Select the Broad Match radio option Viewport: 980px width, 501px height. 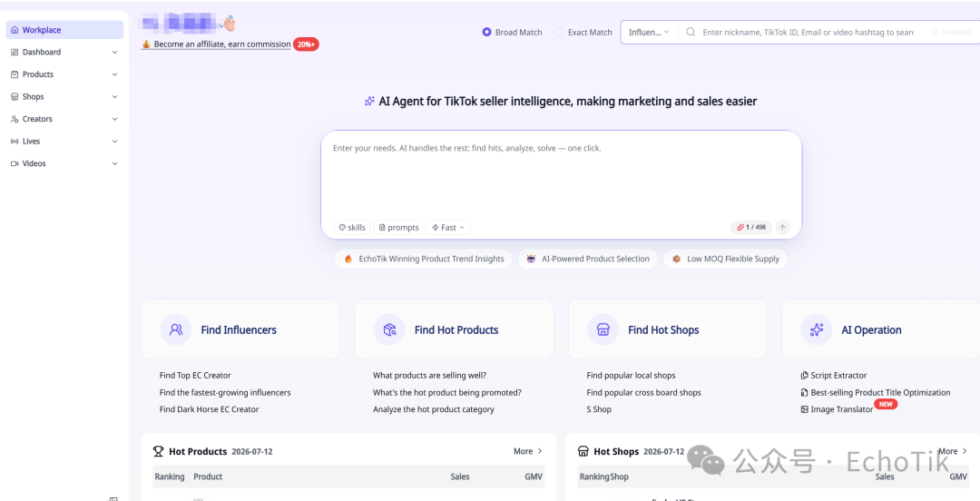pos(487,32)
